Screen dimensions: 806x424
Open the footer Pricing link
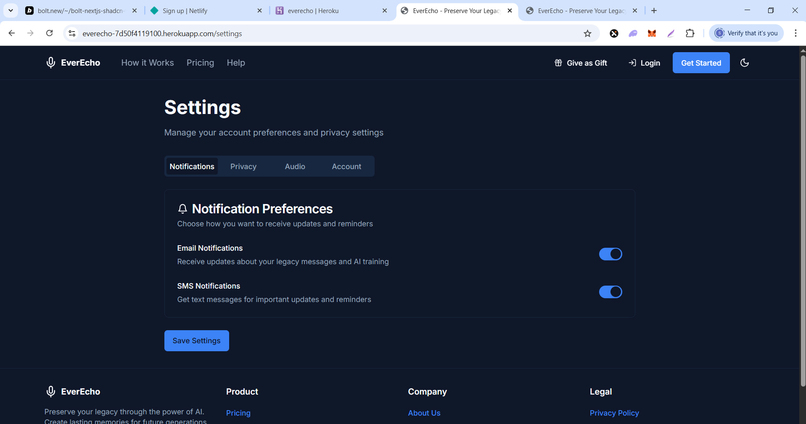tap(239, 413)
